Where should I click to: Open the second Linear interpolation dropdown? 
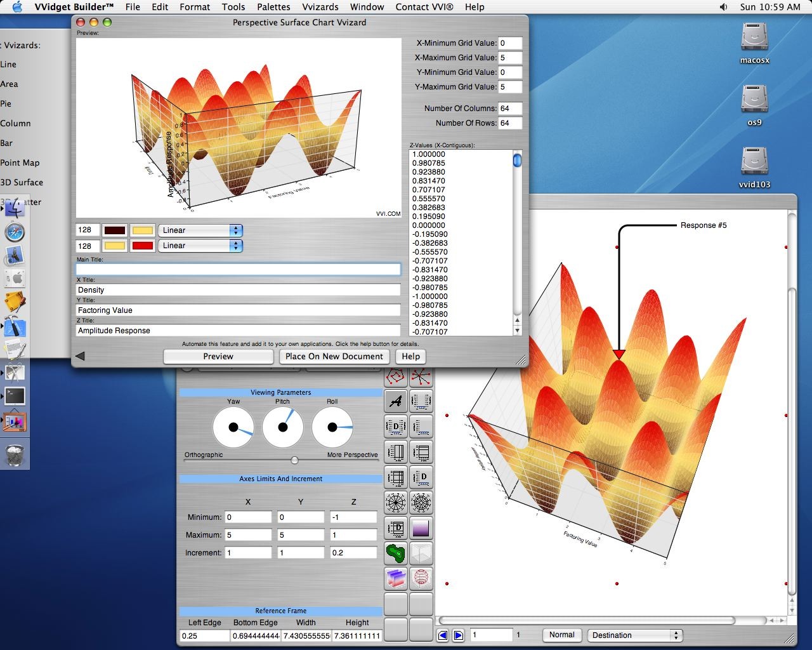200,246
